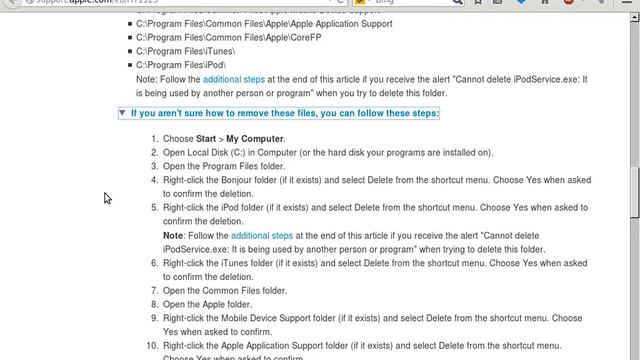Click step 3 "Open the Program Files folder"
This screenshot has height=360, width=640.
[x=224, y=166]
